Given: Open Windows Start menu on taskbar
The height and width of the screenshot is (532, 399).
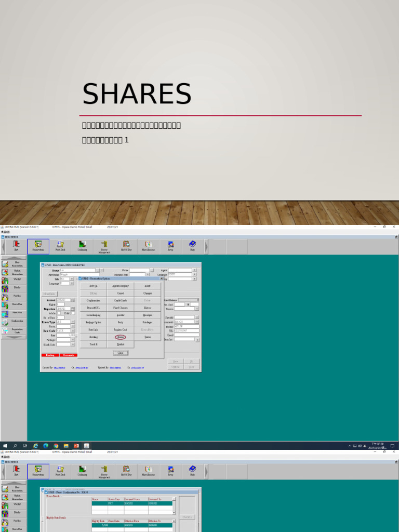Looking at the screenshot, I should pyautogui.click(x=5, y=446).
